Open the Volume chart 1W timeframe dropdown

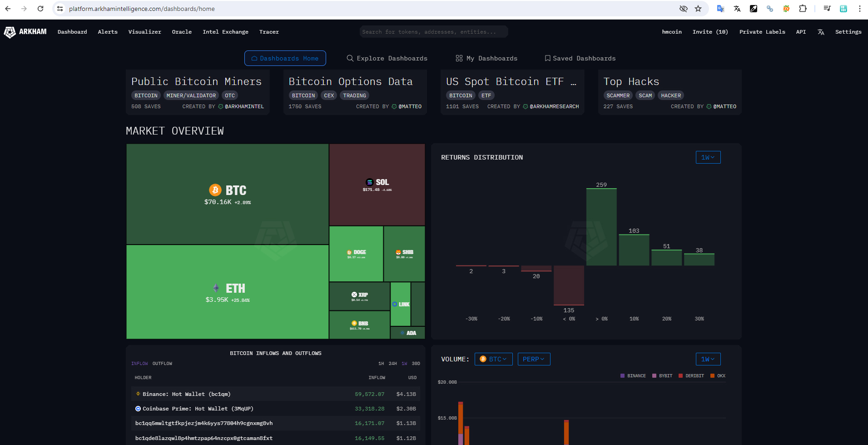click(x=708, y=359)
